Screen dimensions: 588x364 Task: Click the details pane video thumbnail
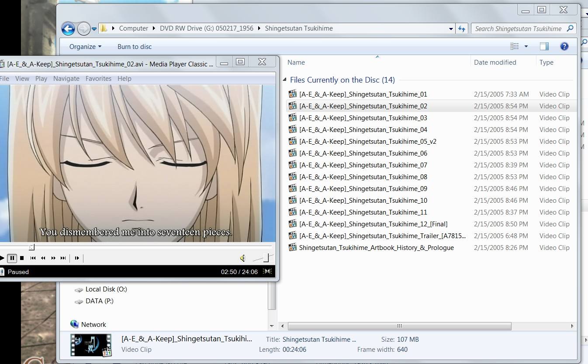tap(91, 345)
